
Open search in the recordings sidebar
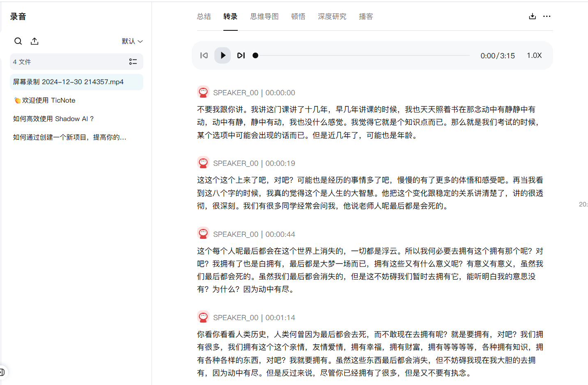pos(18,41)
